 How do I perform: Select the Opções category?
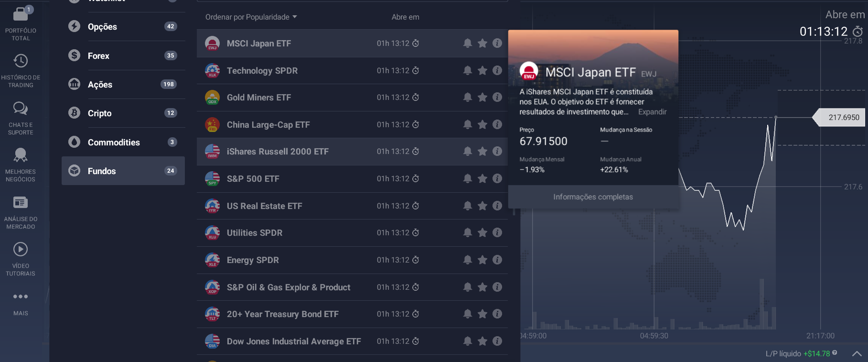click(x=123, y=27)
